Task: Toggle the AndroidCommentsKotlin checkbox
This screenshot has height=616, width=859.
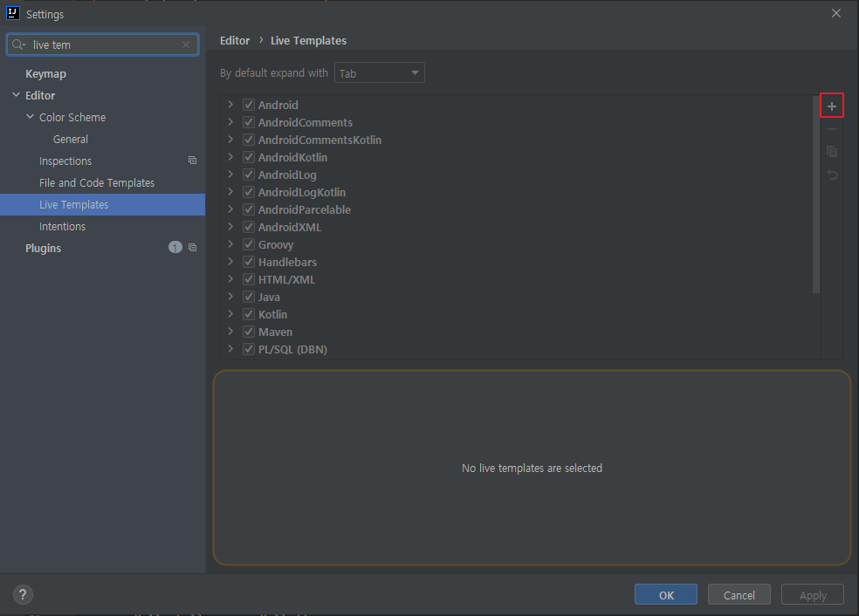Action: 249,140
